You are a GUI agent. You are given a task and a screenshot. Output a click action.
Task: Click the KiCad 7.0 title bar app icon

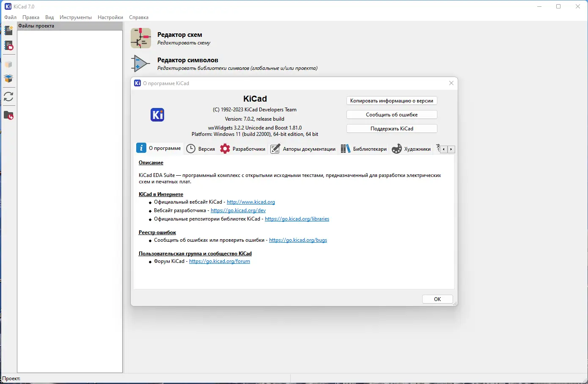tap(8, 6)
